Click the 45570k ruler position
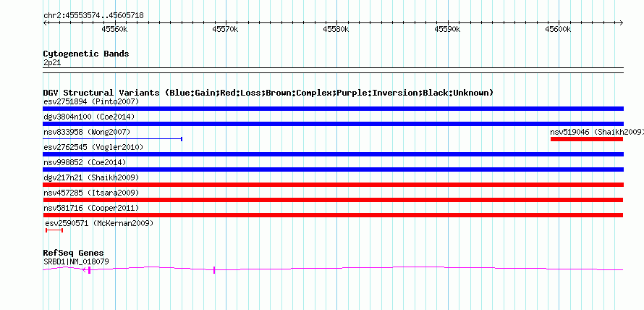The height and width of the screenshot is (310, 644). 226,29
